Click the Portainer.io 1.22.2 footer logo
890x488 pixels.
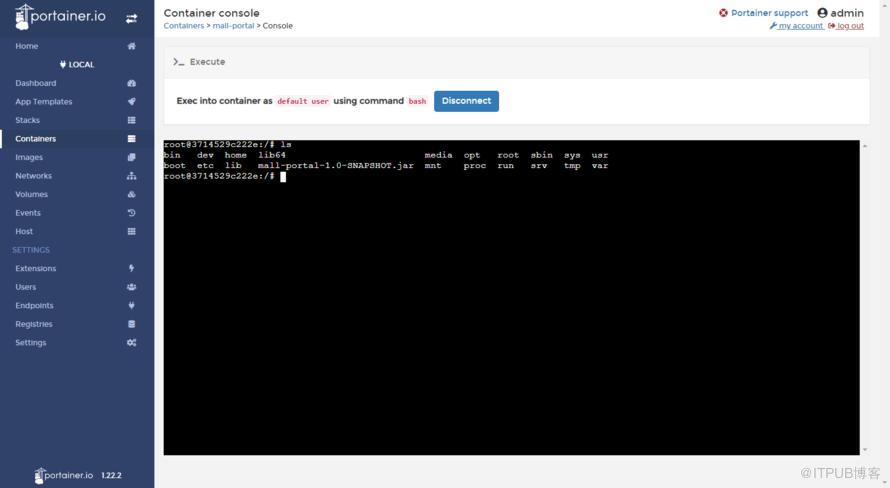click(x=78, y=476)
